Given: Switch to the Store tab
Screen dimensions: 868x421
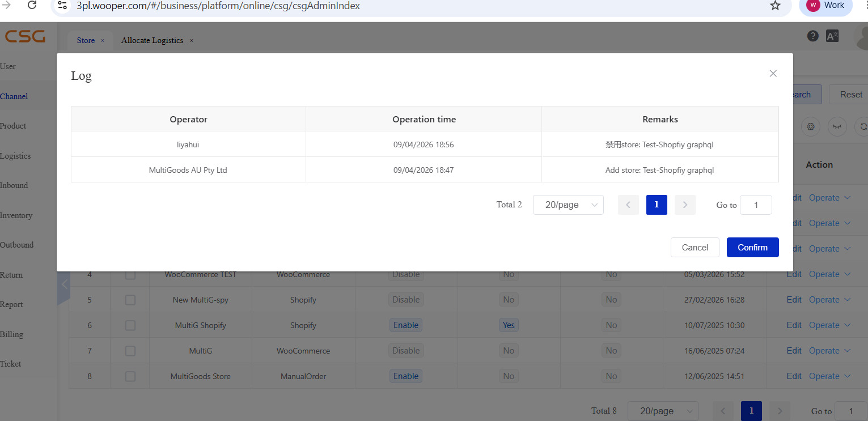Looking at the screenshot, I should [86, 40].
